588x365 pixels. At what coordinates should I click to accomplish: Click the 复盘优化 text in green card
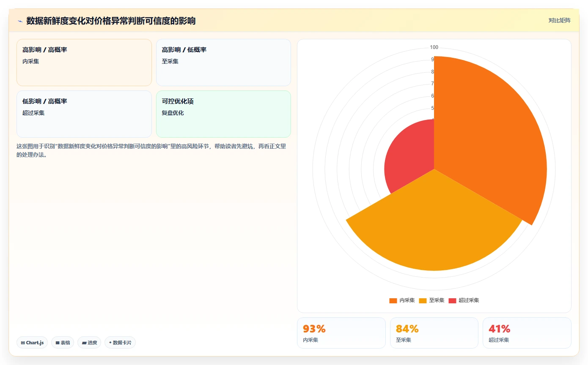[173, 113]
